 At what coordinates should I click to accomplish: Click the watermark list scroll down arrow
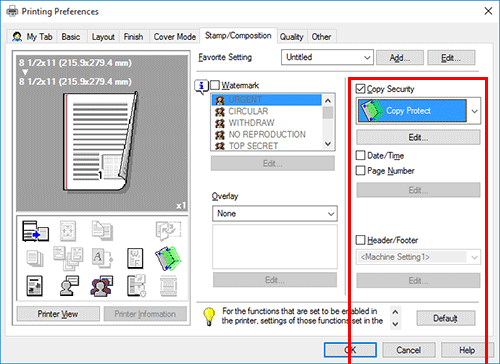[328, 144]
